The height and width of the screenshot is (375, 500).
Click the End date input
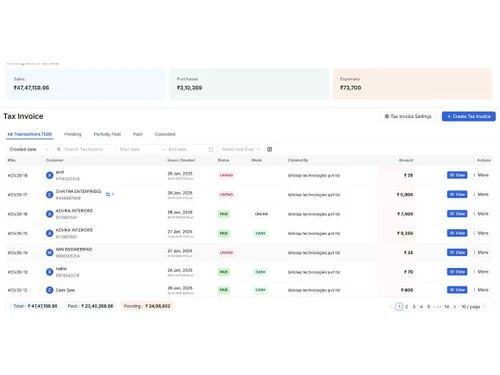(x=187, y=149)
